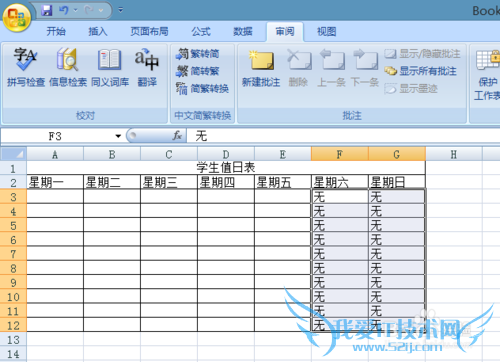Select the 审阅 tab
The width and height of the screenshot is (500, 362).
285,32
